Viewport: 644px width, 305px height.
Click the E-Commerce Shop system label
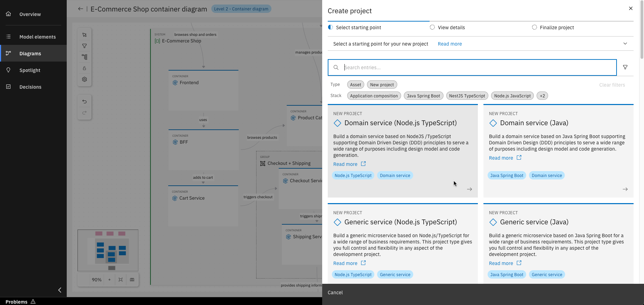click(181, 41)
